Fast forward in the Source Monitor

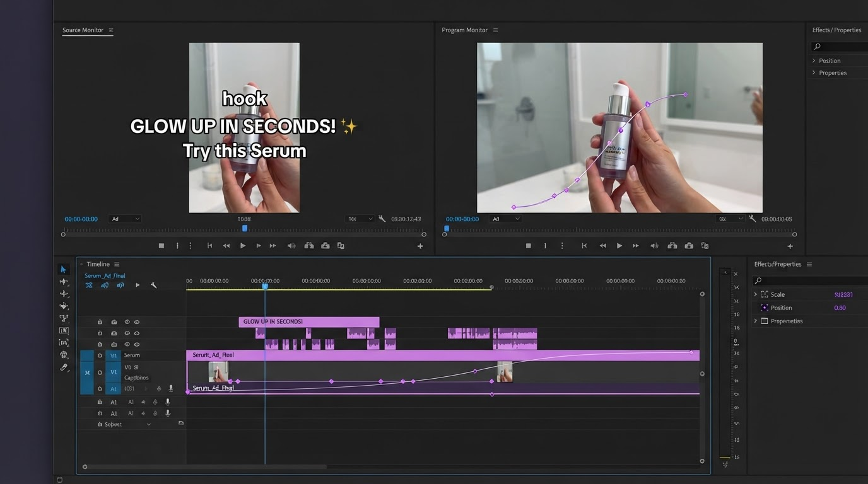point(273,246)
